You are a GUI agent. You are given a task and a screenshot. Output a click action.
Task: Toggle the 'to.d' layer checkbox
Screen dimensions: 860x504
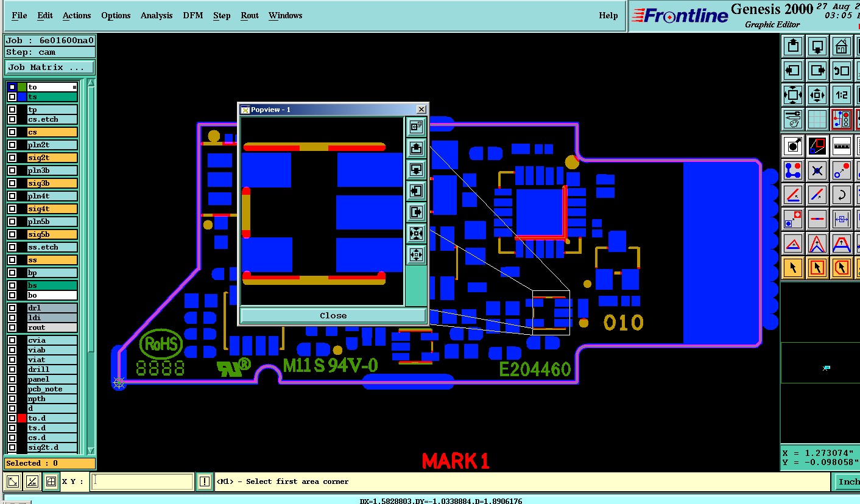12,418
